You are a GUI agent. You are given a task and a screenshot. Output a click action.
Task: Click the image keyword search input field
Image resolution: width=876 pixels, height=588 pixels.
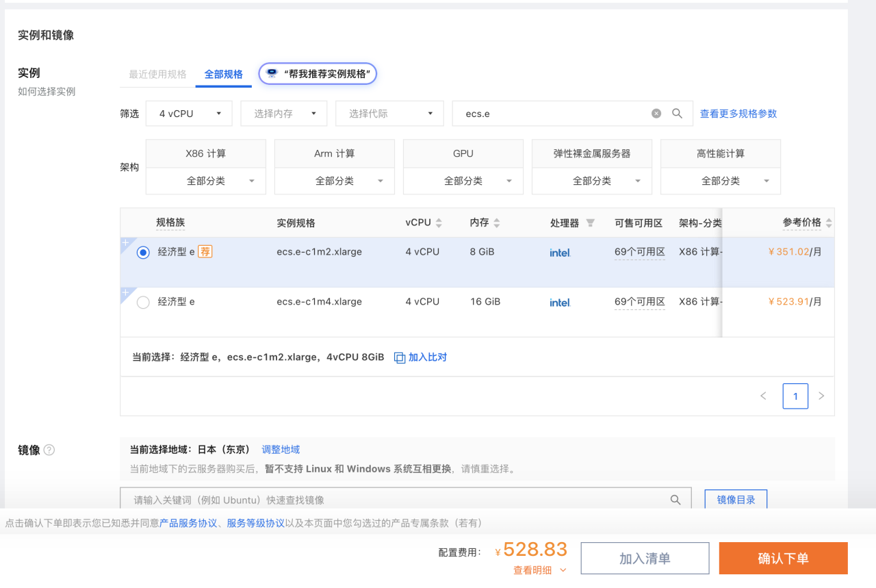click(x=397, y=500)
